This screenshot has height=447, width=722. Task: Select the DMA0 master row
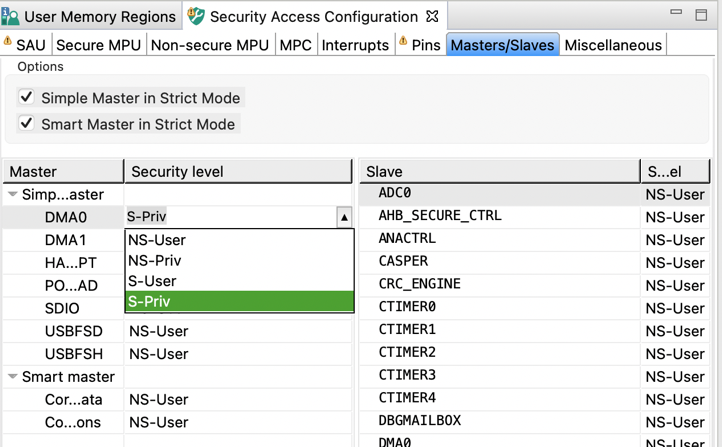point(64,217)
